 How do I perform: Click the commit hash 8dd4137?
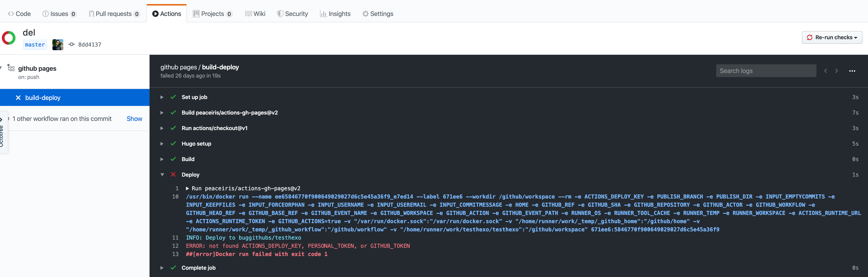[x=90, y=44]
